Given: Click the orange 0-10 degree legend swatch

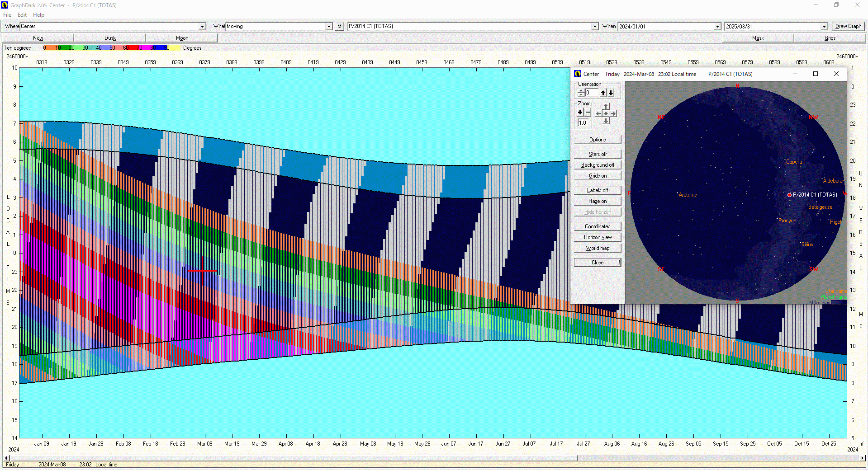Looking at the screenshot, I should (x=50, y=47).
